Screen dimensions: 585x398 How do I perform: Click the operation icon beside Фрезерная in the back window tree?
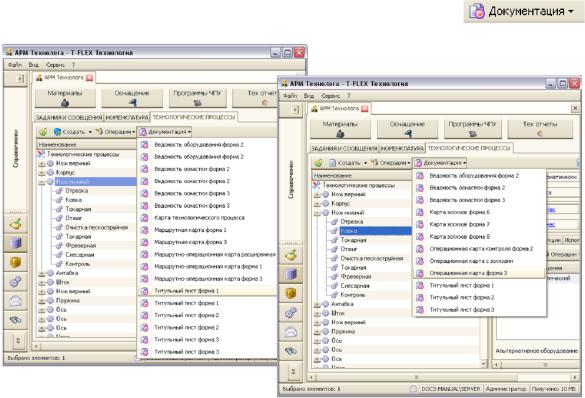tap(59, 246)
